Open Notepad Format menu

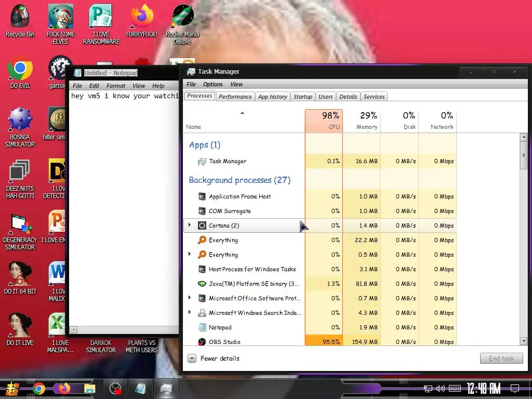116,86
